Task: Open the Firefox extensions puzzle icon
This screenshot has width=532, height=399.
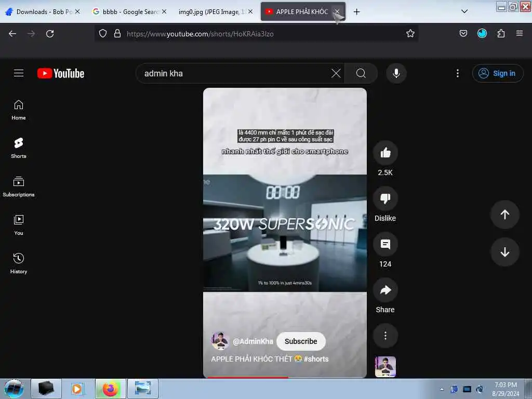Action: pos(501,33)
